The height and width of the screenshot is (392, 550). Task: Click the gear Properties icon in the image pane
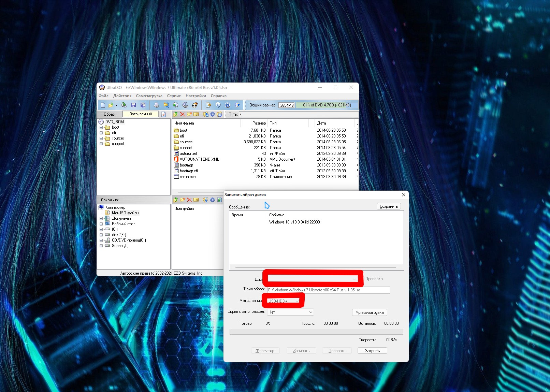(213, 114)
